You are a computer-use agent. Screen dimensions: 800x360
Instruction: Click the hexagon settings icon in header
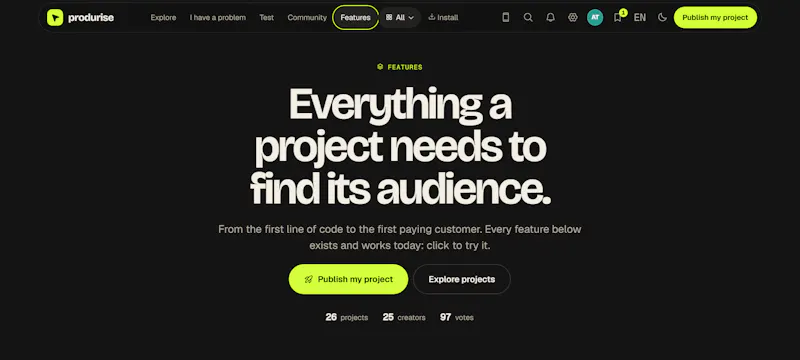(x=572, y=17)
